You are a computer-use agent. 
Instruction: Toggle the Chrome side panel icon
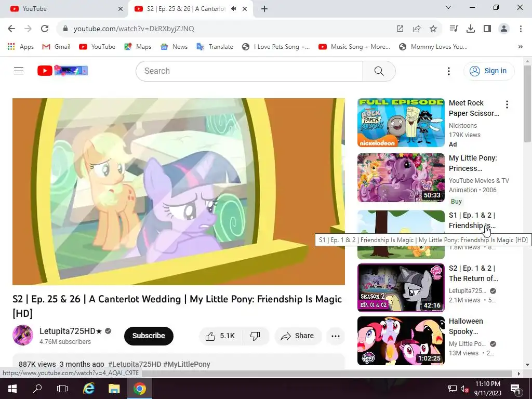click(487, 29)
